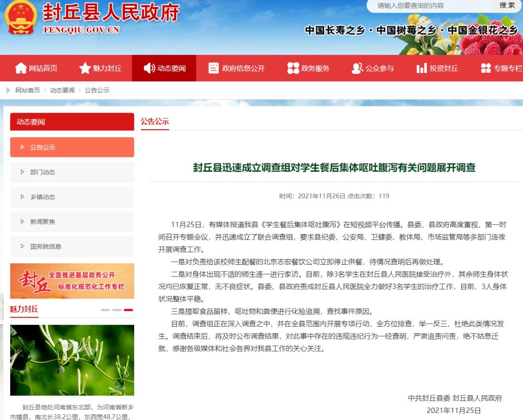Select the 公告公示 sidebar item
Screen dimensions: 523x420
[72, 147]
